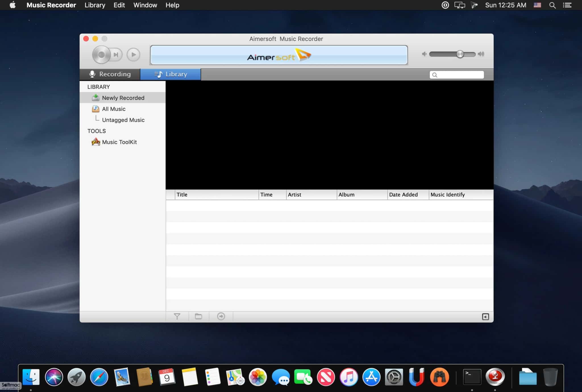582x392 pixels.
Task: Sort by Title column header
Action: (x=217, y=195)
